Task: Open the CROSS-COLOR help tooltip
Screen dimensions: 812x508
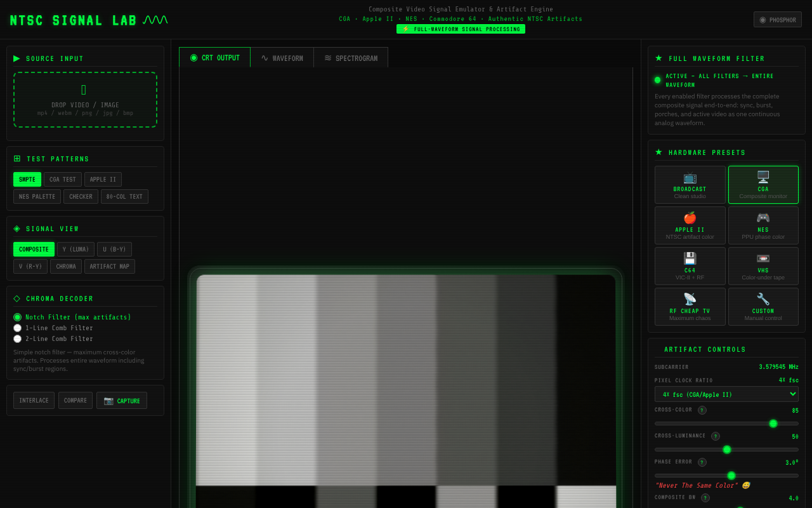Action: (x=702, y=410)
